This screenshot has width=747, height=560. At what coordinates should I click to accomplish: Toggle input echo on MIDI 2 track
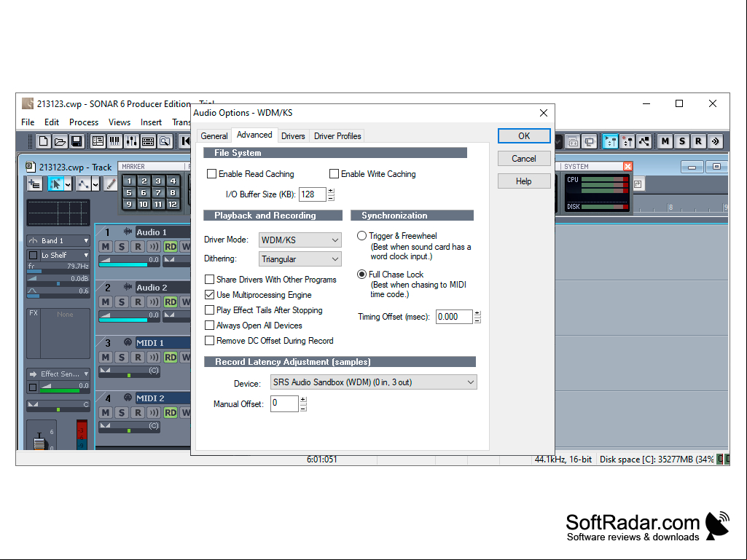pyautogui.click(x=153, y=412)
